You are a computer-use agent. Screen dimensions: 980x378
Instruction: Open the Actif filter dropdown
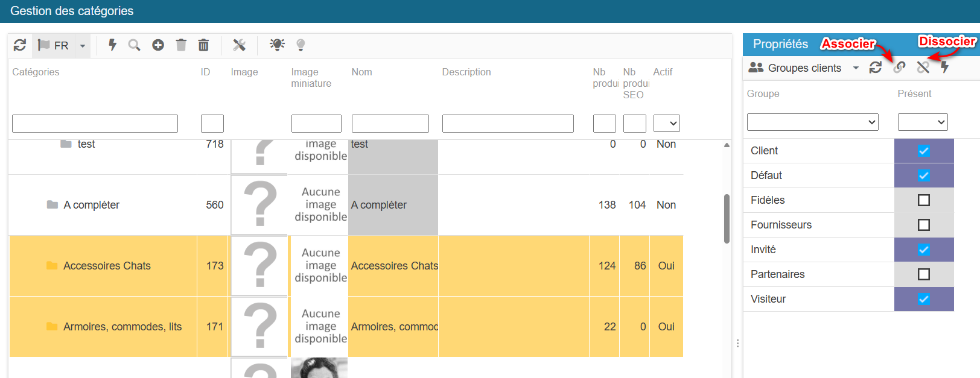coord(666,124)
